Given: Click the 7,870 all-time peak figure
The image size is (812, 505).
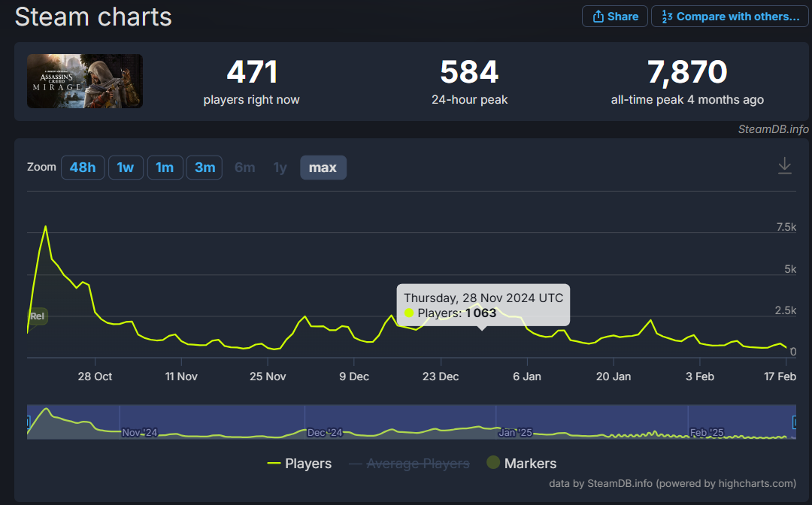Looking at the screenshot, I should pyautogui.click(x=687, y=71).
